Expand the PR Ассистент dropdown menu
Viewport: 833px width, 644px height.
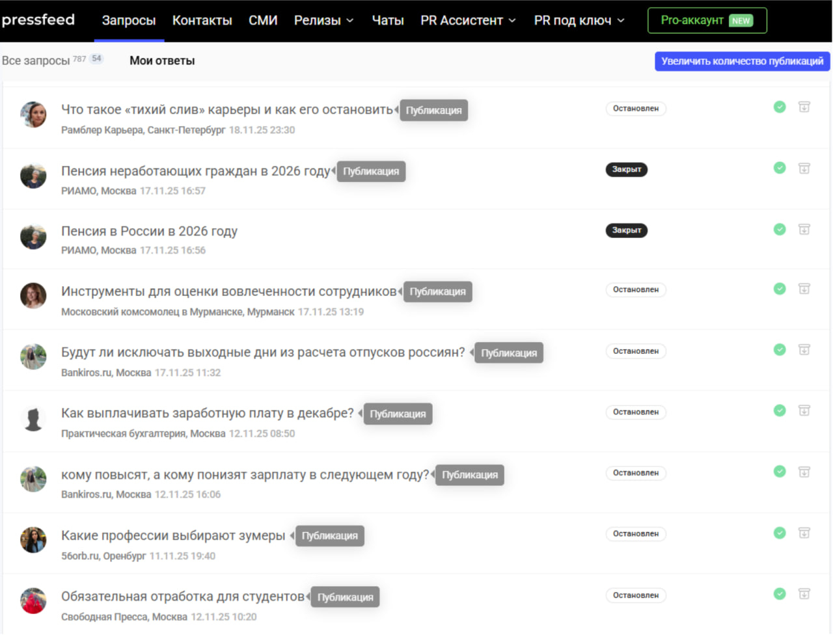[x=468, y=20]
